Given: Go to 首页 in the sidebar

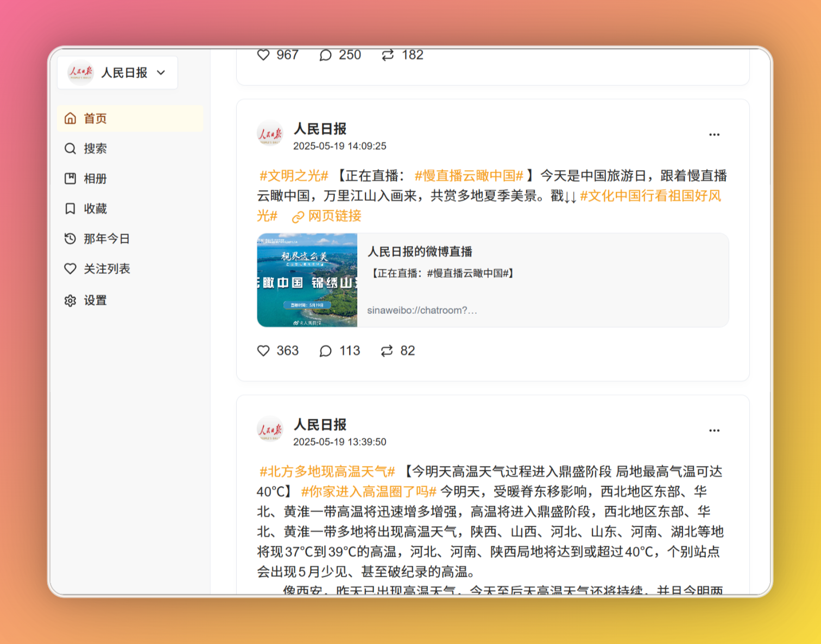Looking at the screenshot, I should [130, 118].
